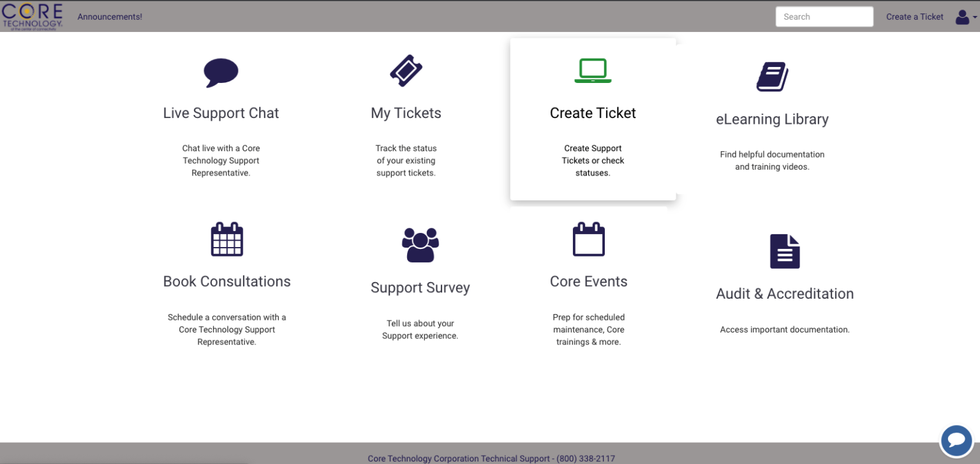Click the Core Technology logo
The height and width of the screenshot is (464, 980).
click(x=33, y=16)
